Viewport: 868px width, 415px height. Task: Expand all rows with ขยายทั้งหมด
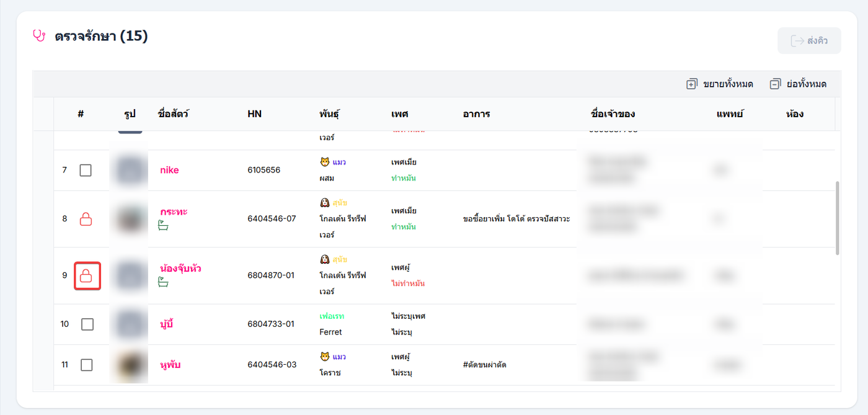point(720,84)
